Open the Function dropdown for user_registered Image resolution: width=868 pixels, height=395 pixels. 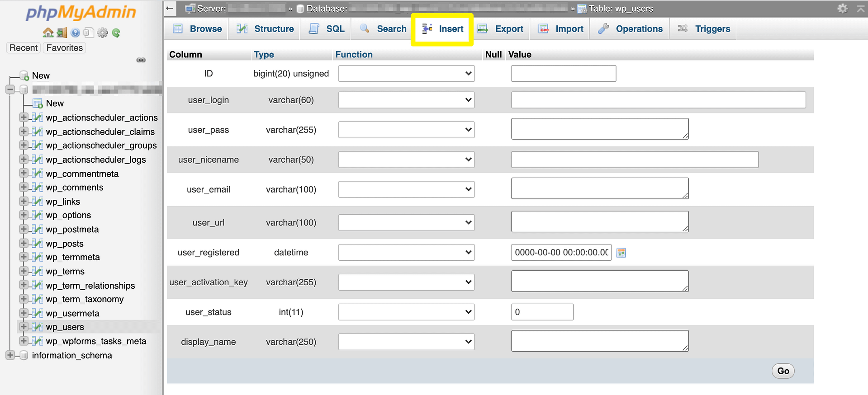tap(406, 253)
